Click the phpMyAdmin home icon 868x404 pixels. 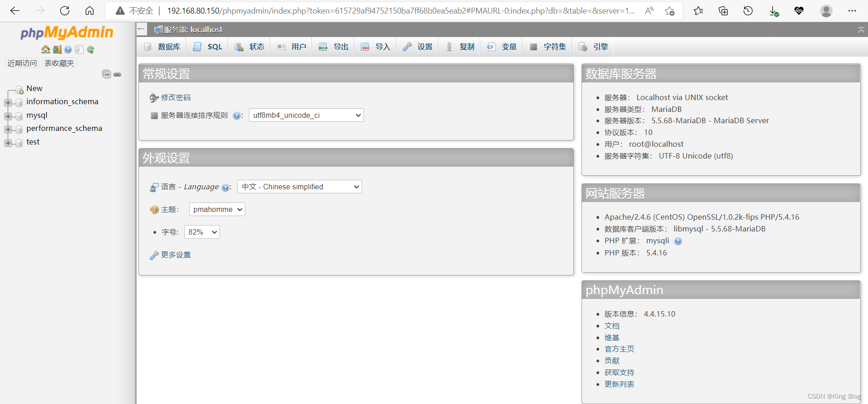tap(46, 49)
